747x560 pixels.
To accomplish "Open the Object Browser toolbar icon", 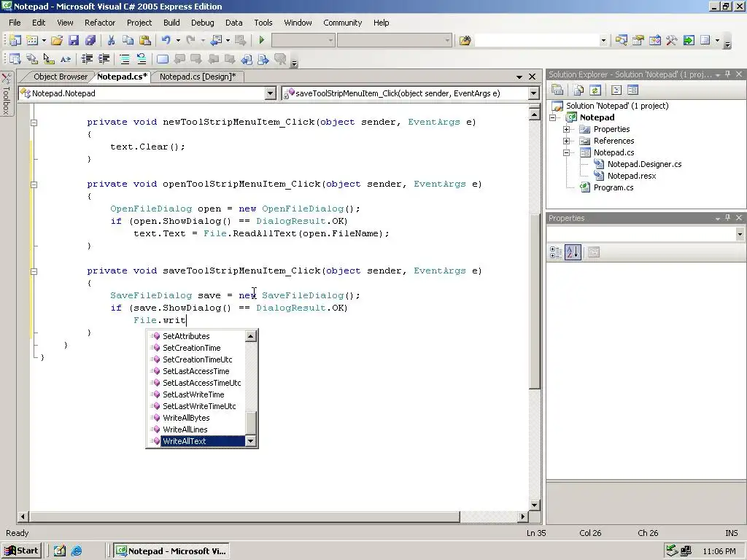I will coord(655,41).
